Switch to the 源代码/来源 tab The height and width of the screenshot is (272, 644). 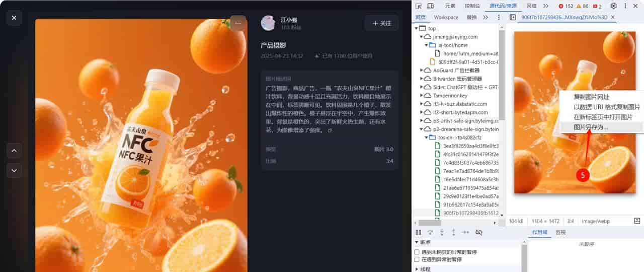coord(503,6)
